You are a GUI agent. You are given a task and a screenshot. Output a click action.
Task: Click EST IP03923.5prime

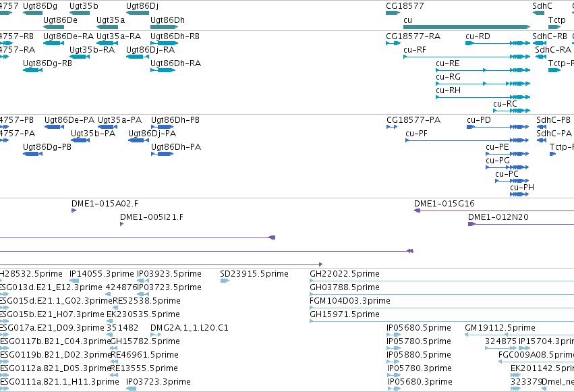tap(143, 281)
